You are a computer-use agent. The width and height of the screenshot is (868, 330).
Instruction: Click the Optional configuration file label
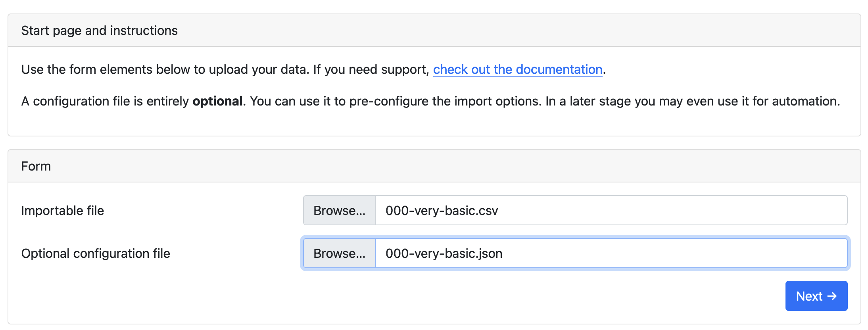tap(96, 253)
